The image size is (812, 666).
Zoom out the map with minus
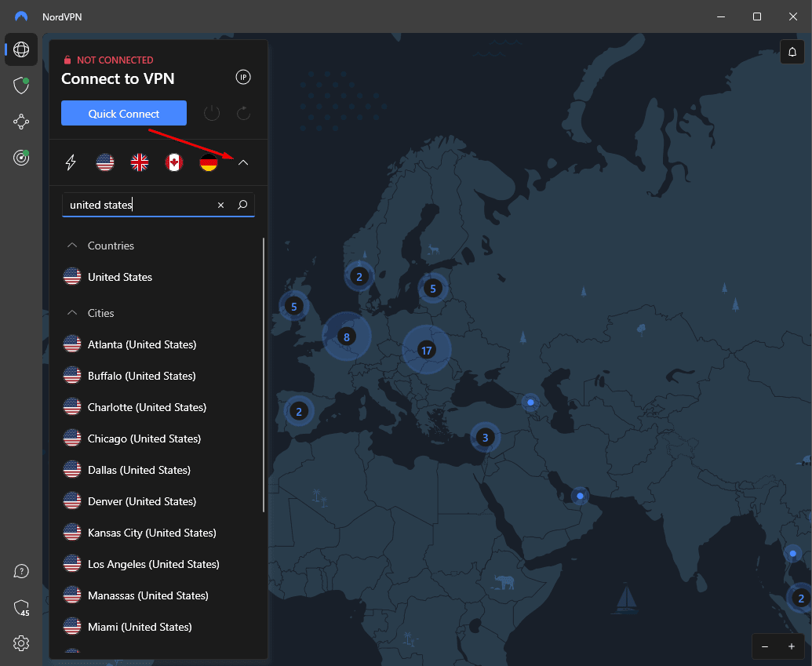(765, 646)
